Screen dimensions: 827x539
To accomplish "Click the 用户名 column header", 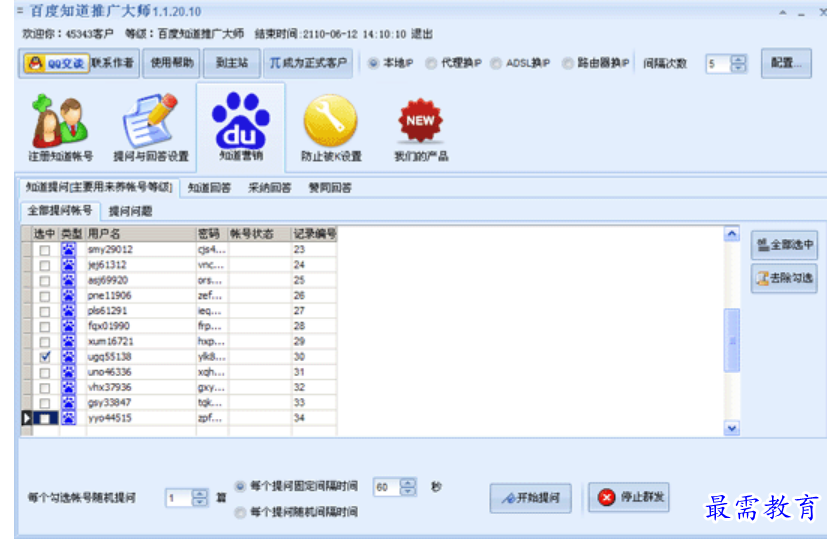I will (141, 234).
